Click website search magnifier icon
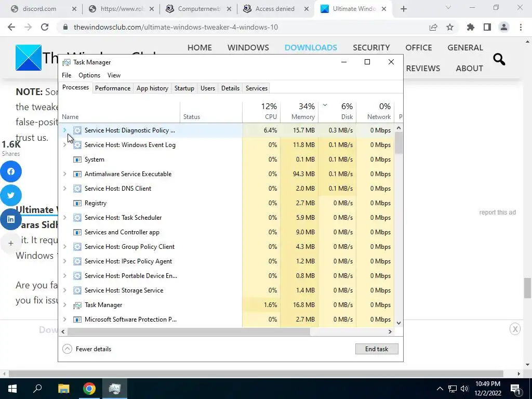The height and width of the screenshot is (399, 532). pos(499,59)
